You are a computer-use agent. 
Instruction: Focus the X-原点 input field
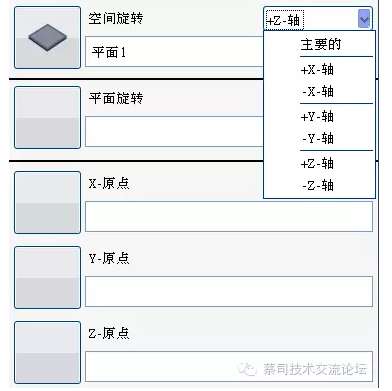point(229,216)
